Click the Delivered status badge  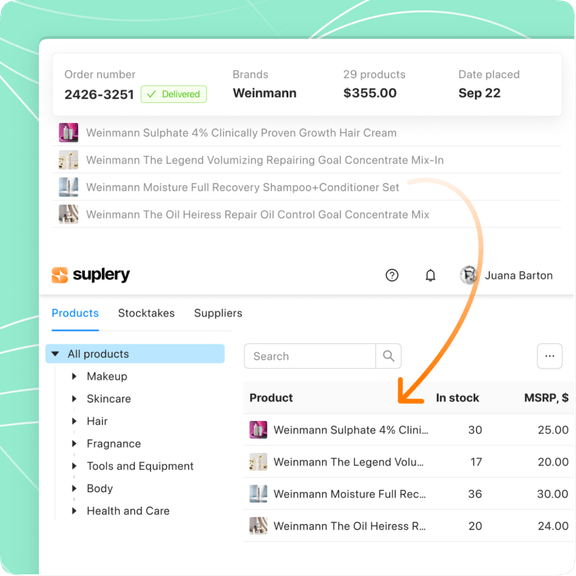174,94
